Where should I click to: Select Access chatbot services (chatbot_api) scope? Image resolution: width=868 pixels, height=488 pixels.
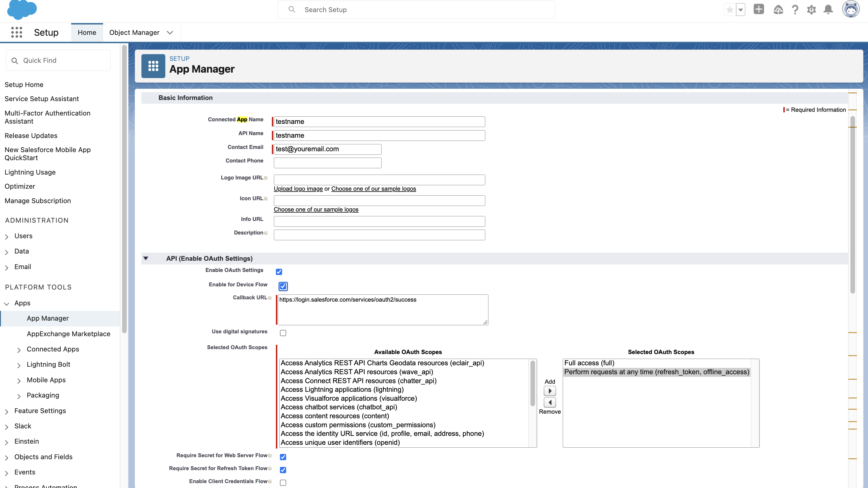(339, 407)
